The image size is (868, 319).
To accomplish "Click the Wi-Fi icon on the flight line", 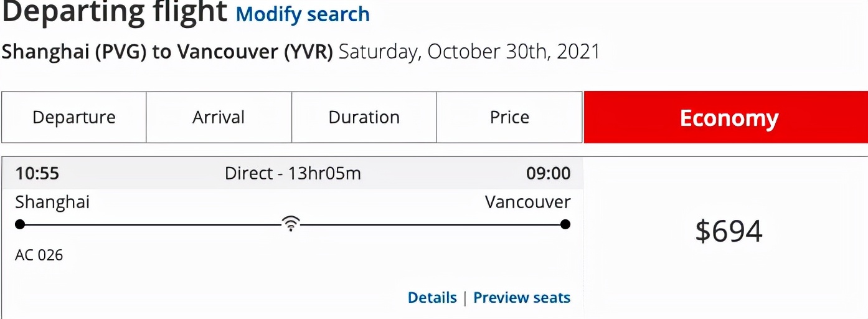I will coord(290,223).
